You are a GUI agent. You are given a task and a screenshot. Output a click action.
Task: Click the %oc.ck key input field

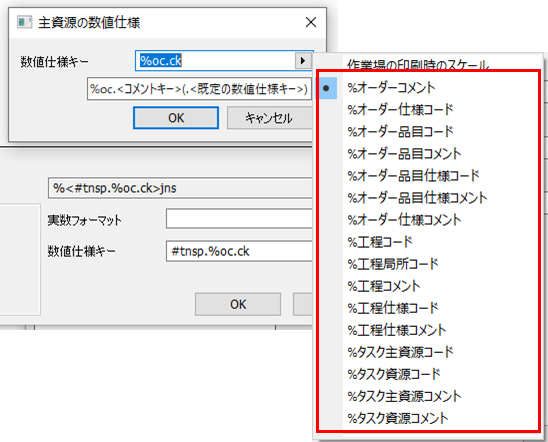(x=215, y=60)
